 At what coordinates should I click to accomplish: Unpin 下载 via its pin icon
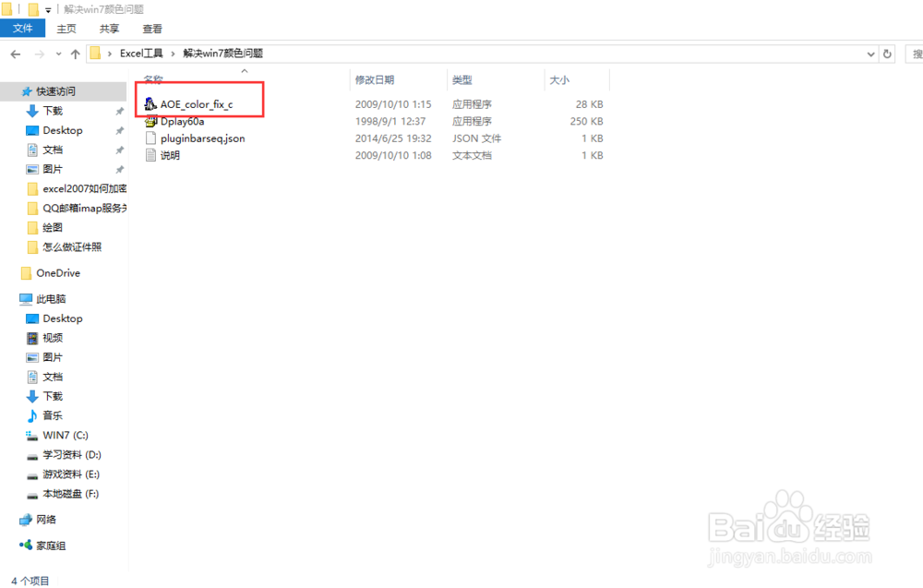pyautogui.click(x=120, y=111)
